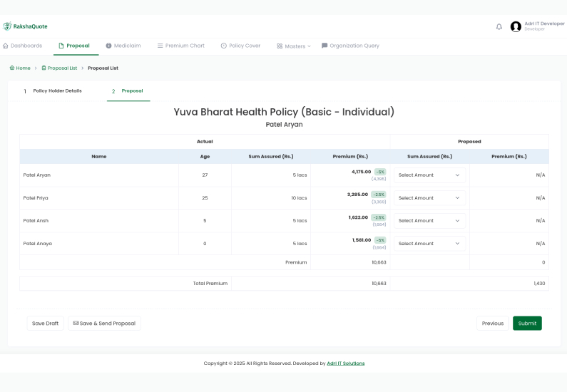Click the Premium Chart lines icon
The image size is (567, 392).
(160, 46)
